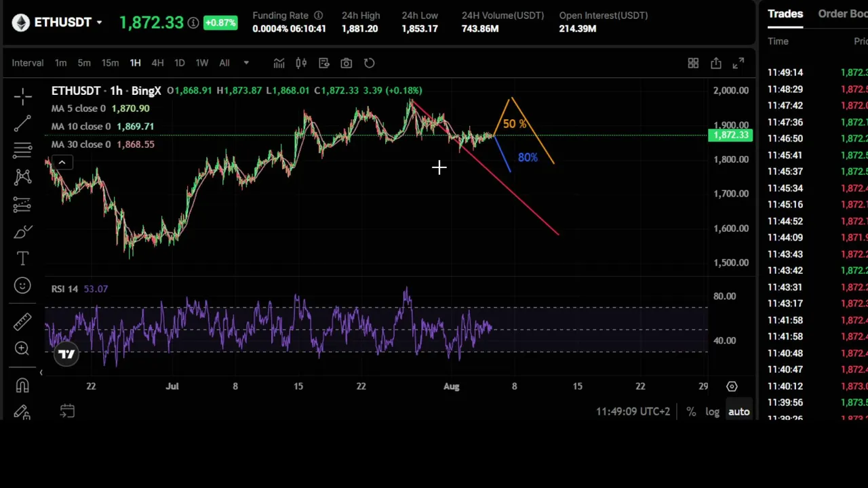
Task: Collapse the indicator legend chevron
Action: [x=62, y=162]
